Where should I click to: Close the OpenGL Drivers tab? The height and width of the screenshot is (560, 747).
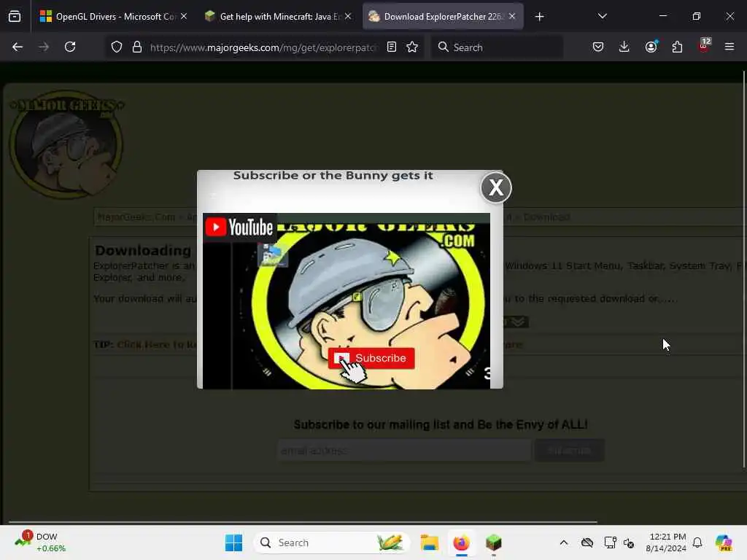pos(184,16)
